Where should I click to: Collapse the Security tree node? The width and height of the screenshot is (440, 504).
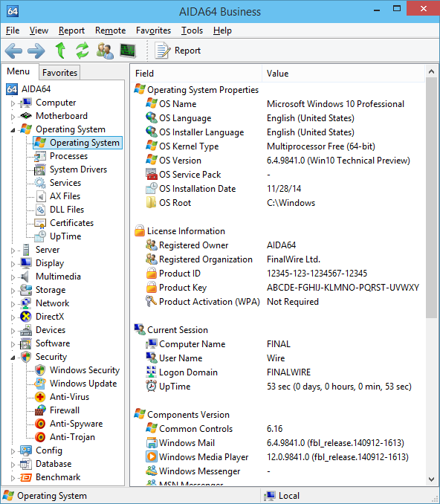coord(13,358)
